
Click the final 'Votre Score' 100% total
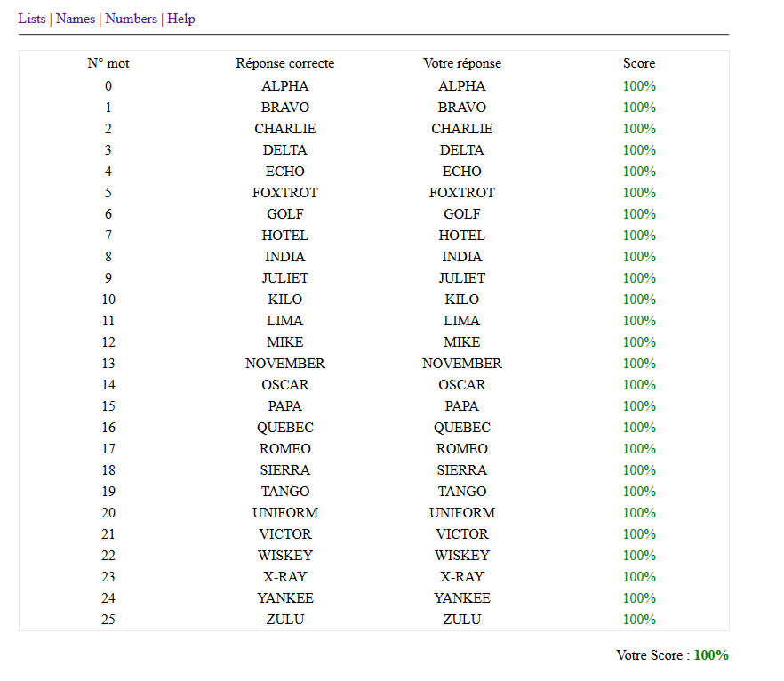[x=711, y=655]
